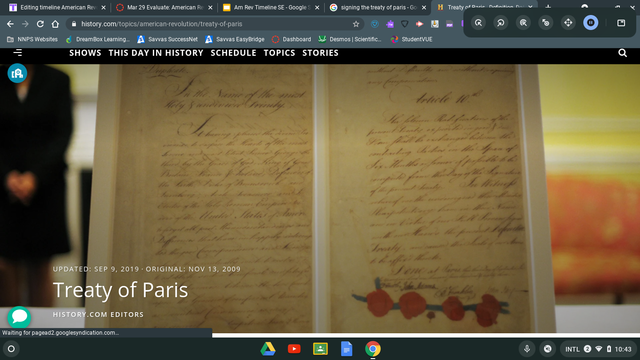Viewport: 640px width, 360px height.
Task: Open YouTube from the shelf
Action: coord(294,349)
